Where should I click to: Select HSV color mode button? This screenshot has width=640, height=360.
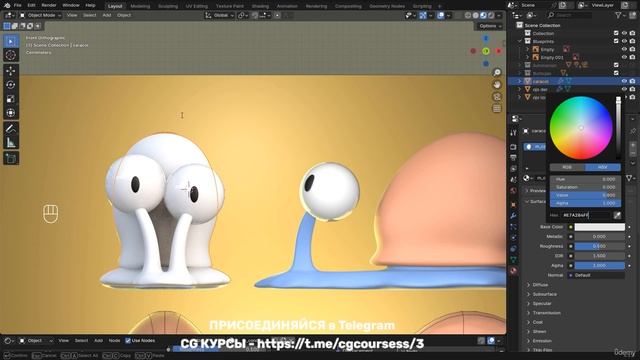[x=603, y=167]
